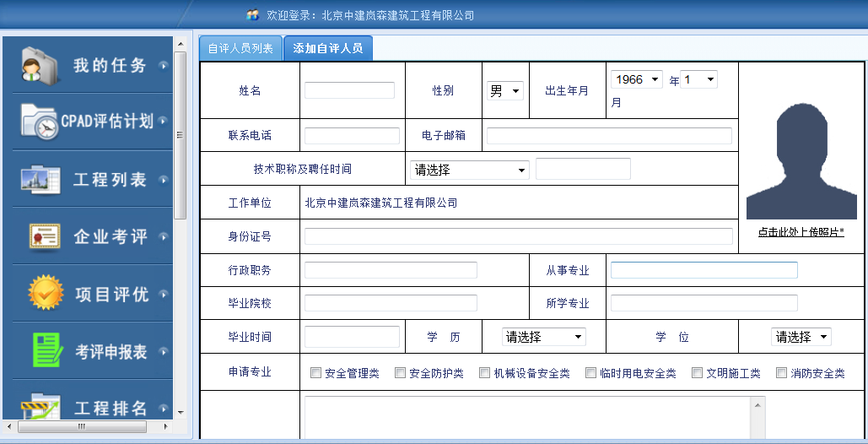Switch to the 自评人员列表 tab
This screenshot has width=868, height=444.
[240, 48]
